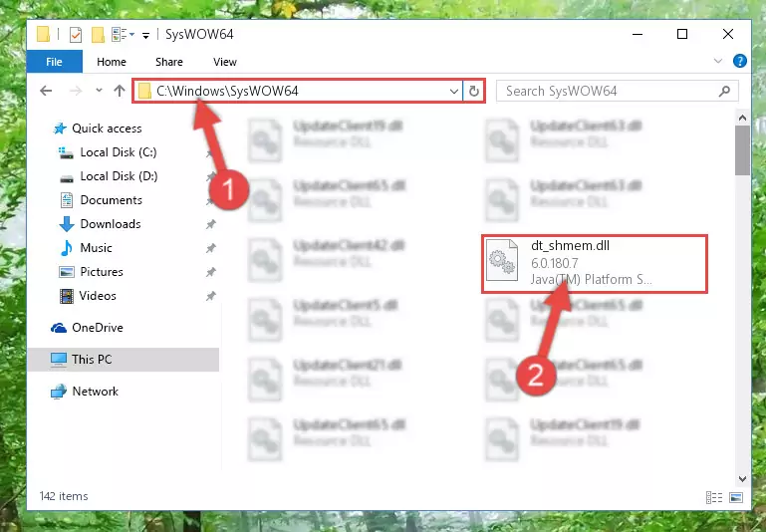Open Explorer Help blue question icon
766x532 pixels.
(740, 61)
